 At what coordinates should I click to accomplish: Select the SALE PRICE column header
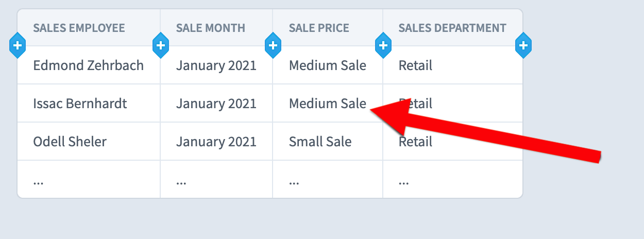319,28
